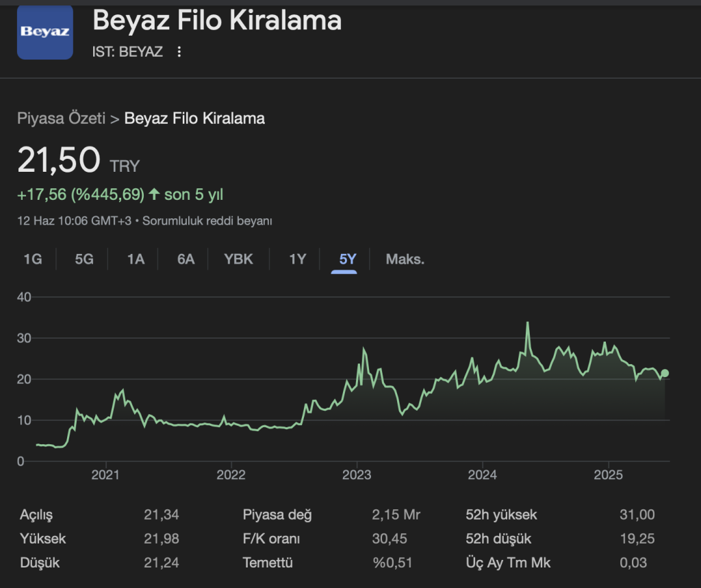Click the 2024 chart peak point
Image resolution: width=701 pixels, height=588 pixels.
tap(528, 323)
